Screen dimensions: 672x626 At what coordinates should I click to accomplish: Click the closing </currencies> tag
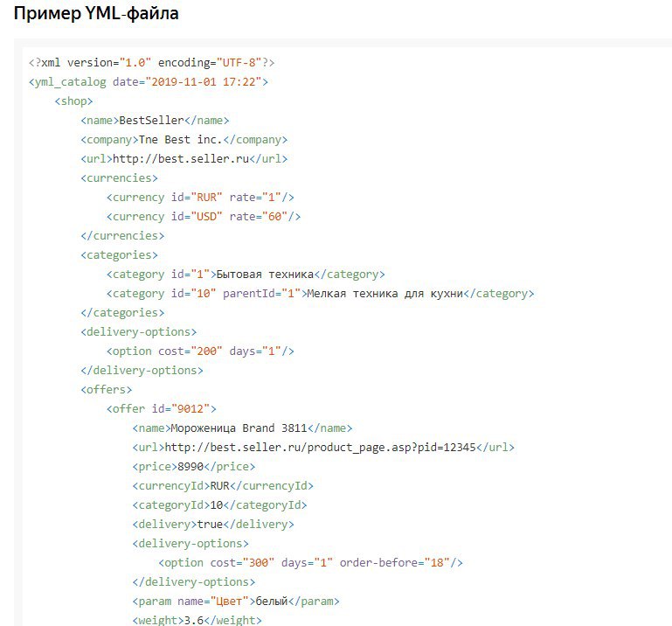(122, 236)
